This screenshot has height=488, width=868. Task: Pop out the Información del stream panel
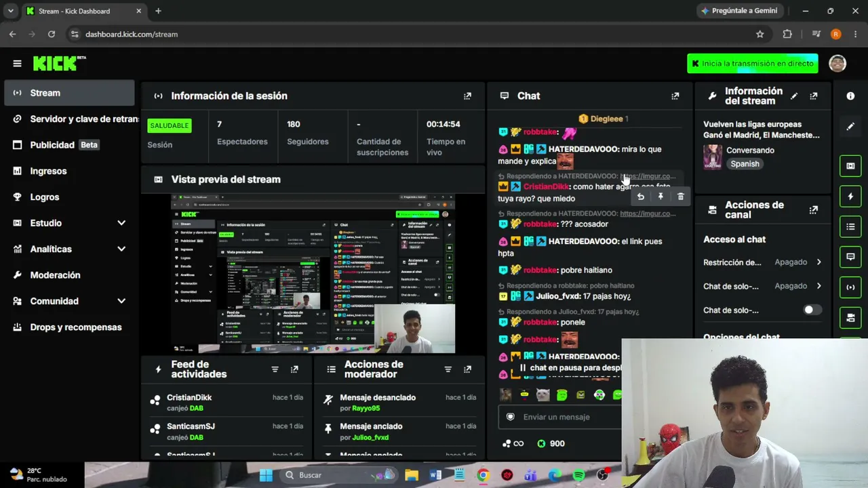(814, 96)
